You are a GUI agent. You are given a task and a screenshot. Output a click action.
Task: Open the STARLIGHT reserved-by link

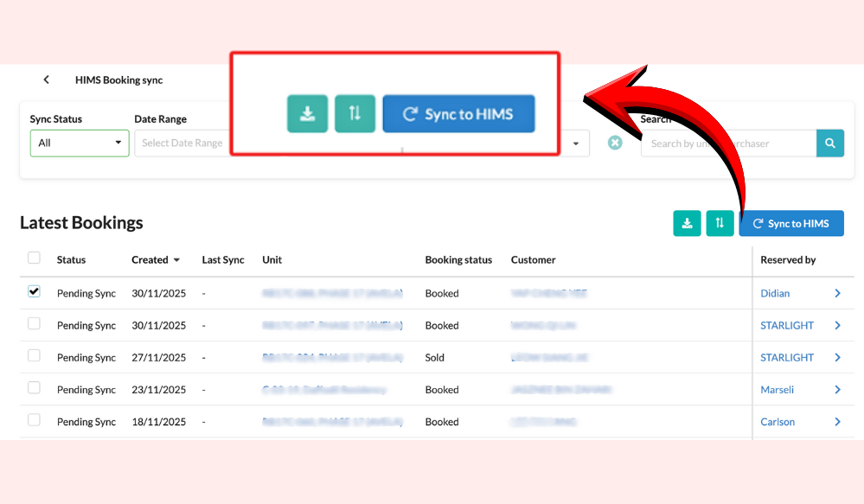787,325
